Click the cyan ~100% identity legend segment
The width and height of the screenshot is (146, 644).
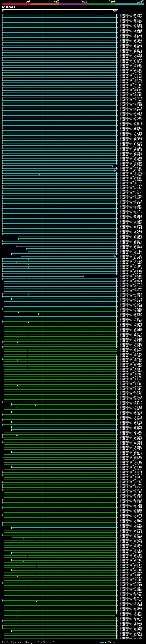coord(130,4)
